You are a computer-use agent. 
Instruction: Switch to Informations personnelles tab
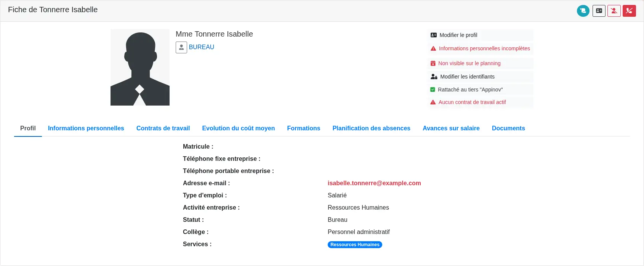tap(86, 128)
